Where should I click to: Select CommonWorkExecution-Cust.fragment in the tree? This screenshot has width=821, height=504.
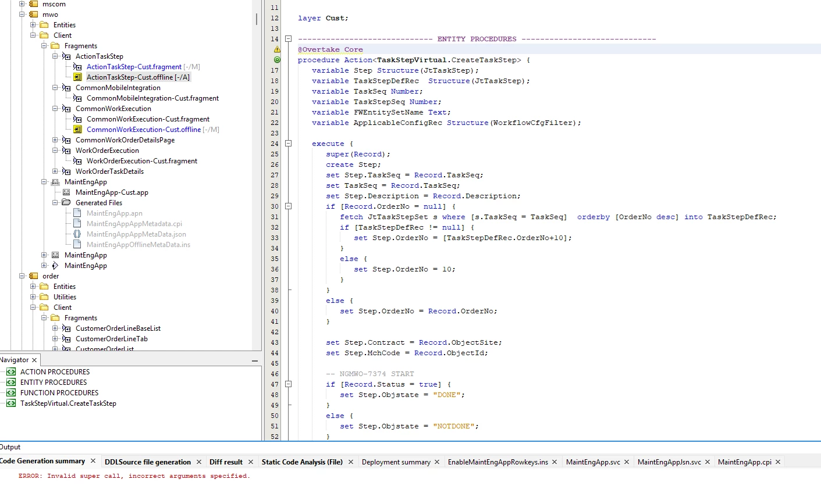point(148,119)
